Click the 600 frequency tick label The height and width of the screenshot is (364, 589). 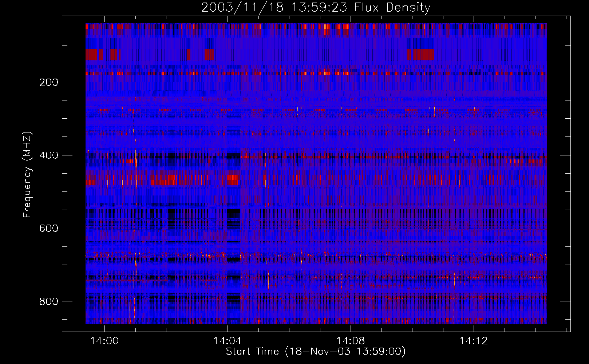pos(49,228)
